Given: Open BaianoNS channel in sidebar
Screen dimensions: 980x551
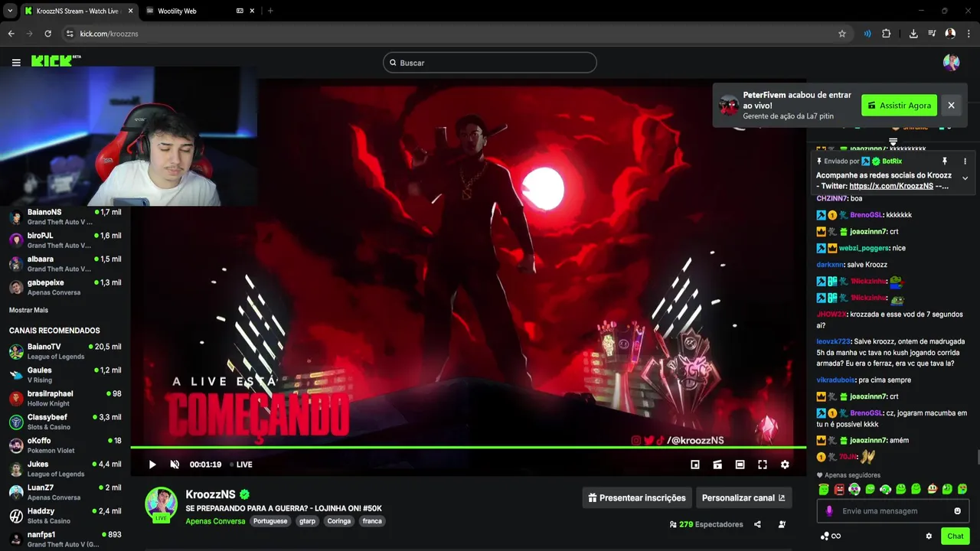Looking at the screenshot, I should 65,217.
